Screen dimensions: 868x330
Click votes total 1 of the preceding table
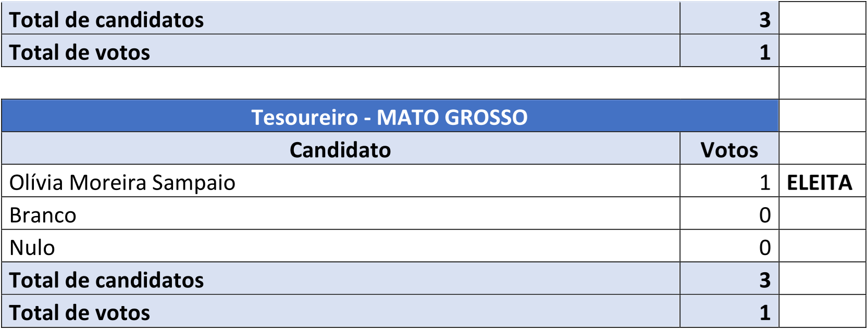click(x=764, y=53)
